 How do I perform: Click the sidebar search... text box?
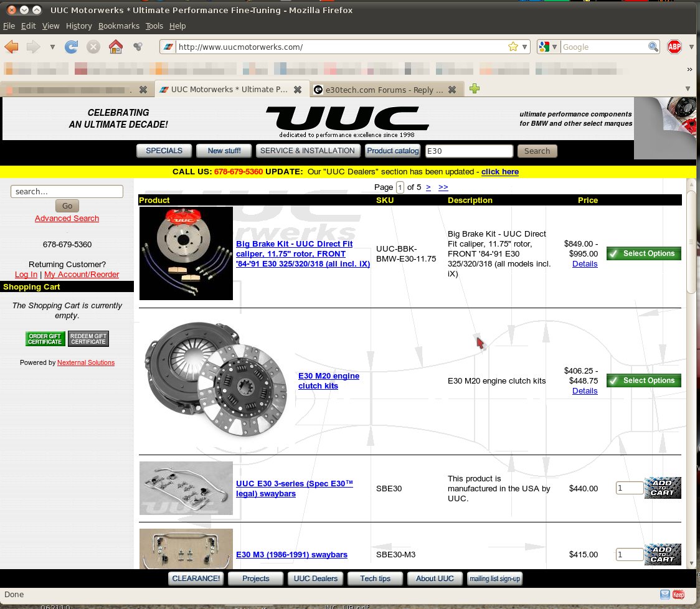[x=67, y=192]
